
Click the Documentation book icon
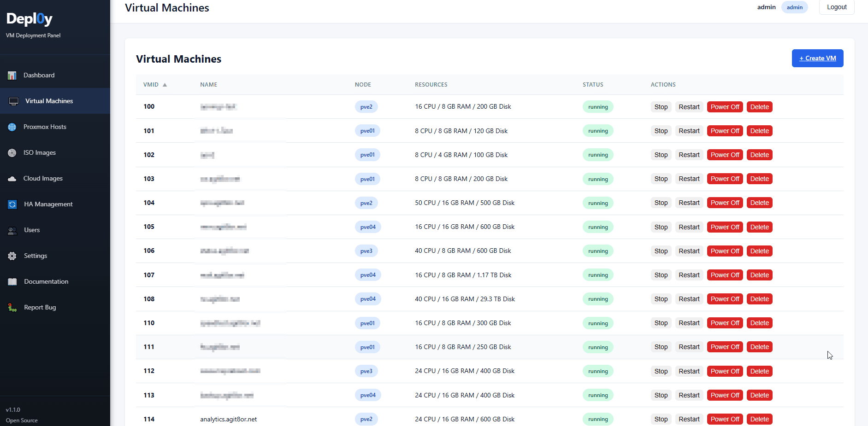click(12, 282)
